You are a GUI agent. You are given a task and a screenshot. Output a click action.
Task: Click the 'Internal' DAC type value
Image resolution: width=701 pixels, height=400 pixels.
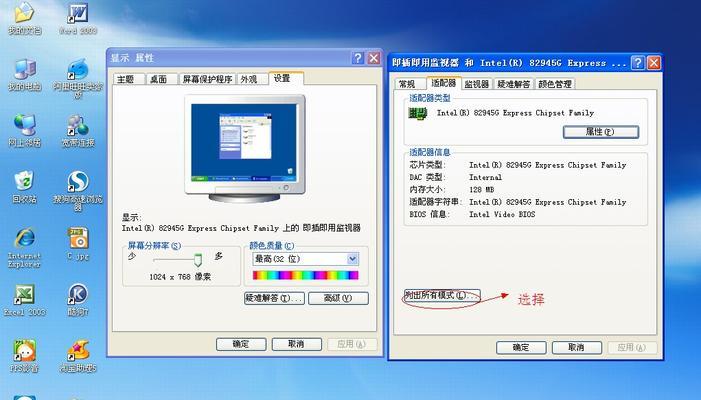click(x=485, y=177)
